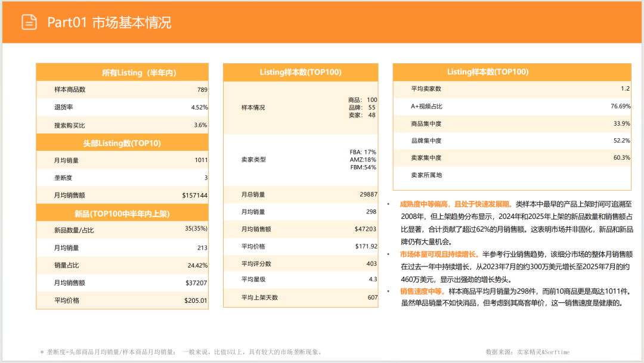
Task: Click the $37207 value
Action: pos(196,283)
